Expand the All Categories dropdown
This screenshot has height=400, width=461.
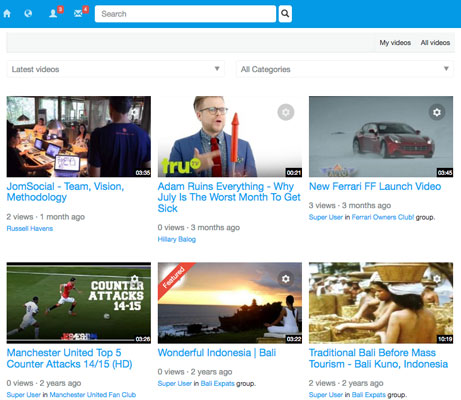[345, 69]
